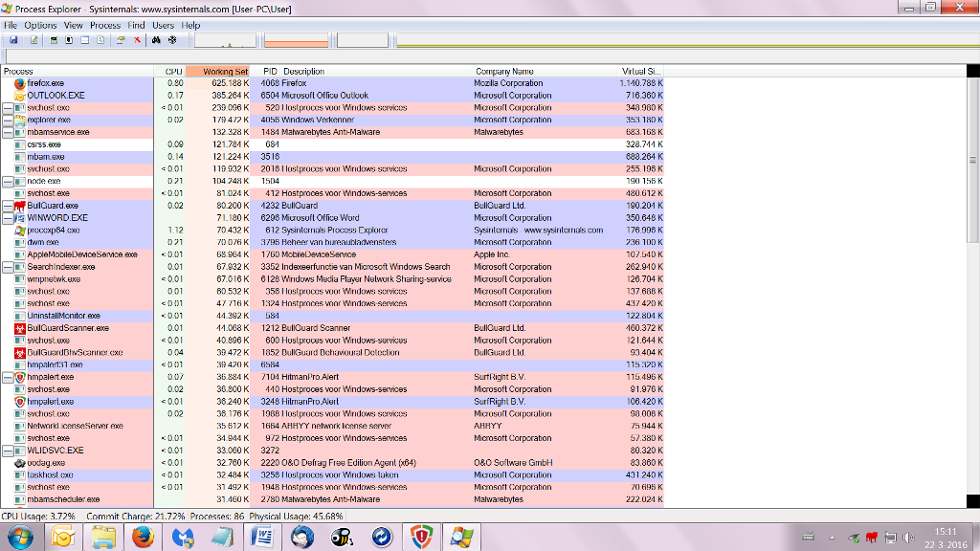
Task: Click the BullGuardBhvScanner.exe process icon
Action: 19,352
